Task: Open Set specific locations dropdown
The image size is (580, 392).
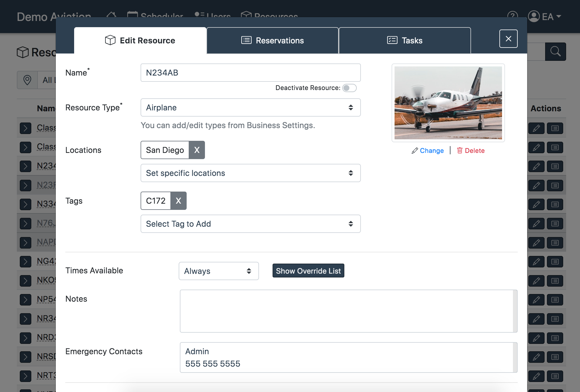Action: [250, 173]
